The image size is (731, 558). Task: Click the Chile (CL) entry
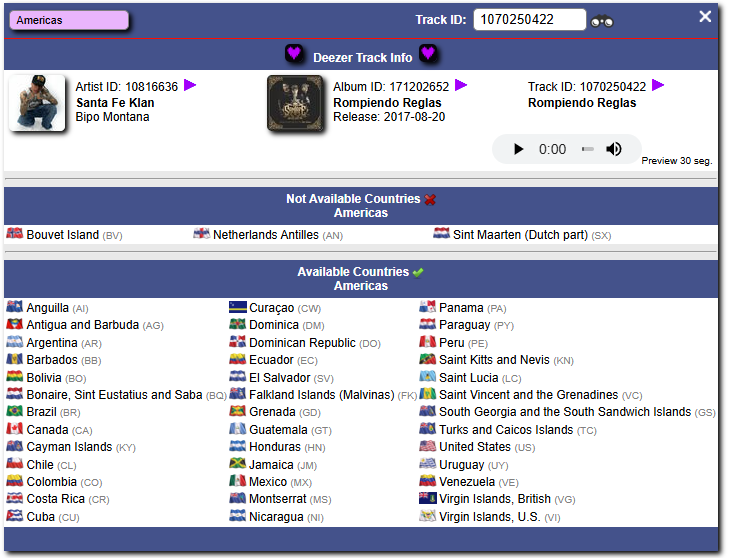[x=41, y=465]
